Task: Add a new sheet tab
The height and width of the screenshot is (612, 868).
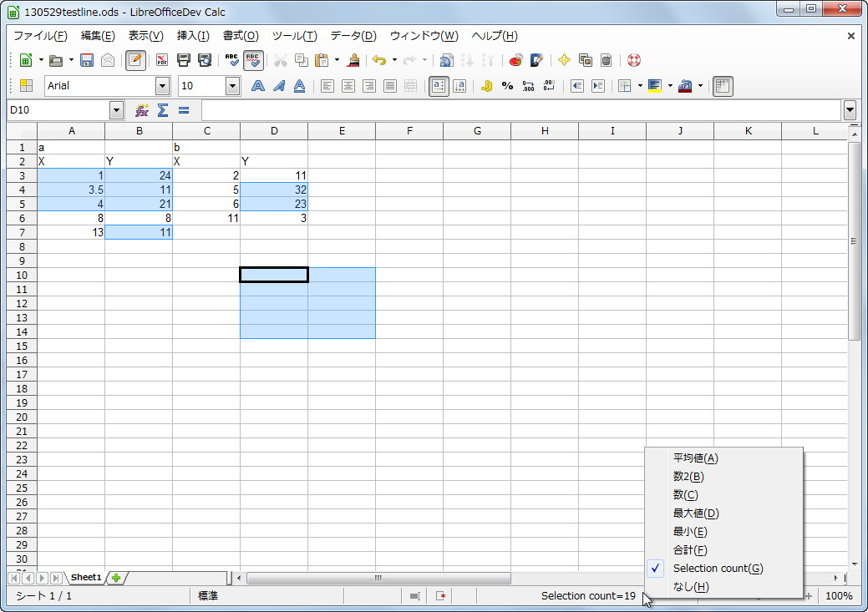Action: click(116, 578)
